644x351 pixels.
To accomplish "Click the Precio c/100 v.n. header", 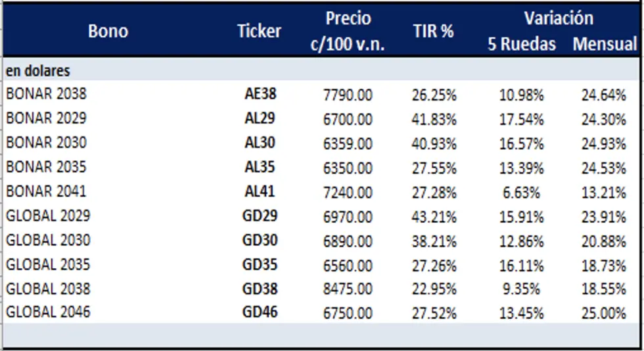I will click(x=348, y=32).
